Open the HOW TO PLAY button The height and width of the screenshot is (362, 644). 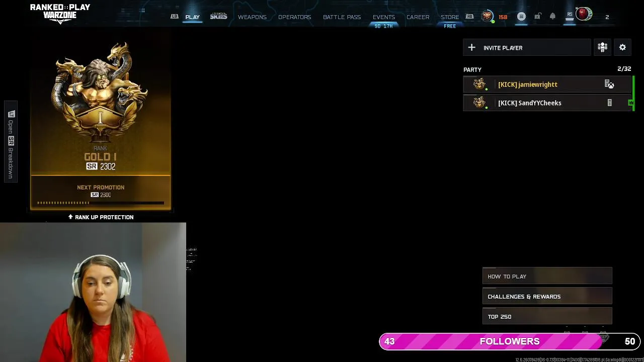tap(547, 276)
